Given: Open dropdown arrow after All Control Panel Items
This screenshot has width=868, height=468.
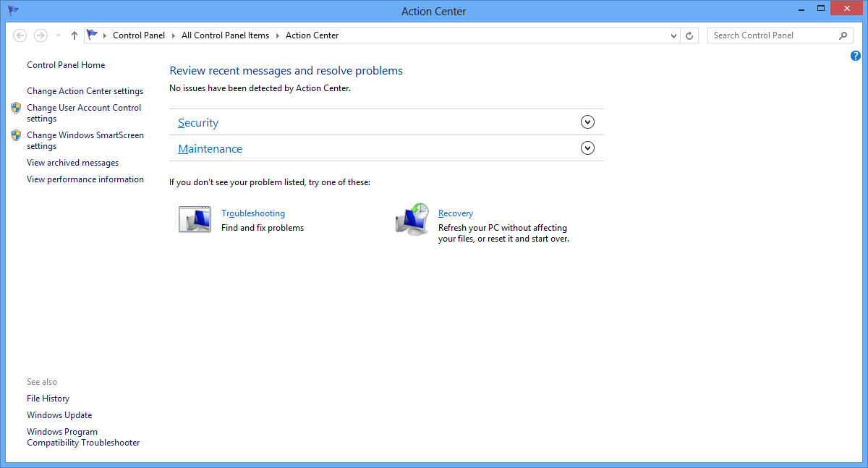Looking at the screenshot, I should click(278, 35).
